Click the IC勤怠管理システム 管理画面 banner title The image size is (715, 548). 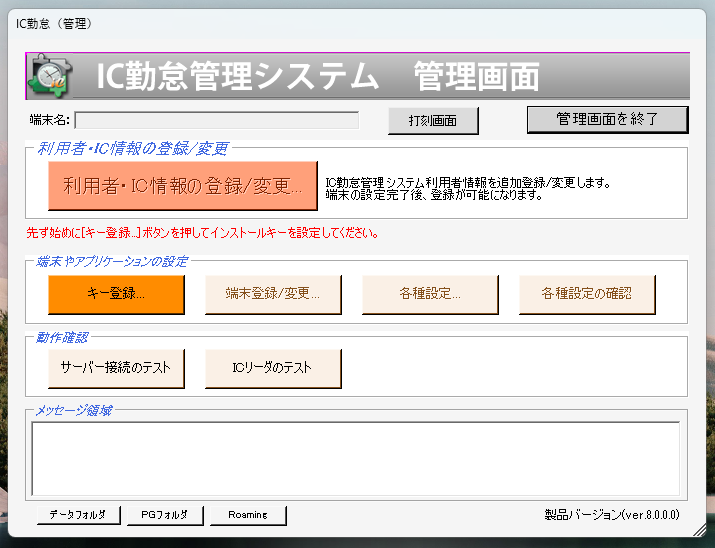coord(317,76)
